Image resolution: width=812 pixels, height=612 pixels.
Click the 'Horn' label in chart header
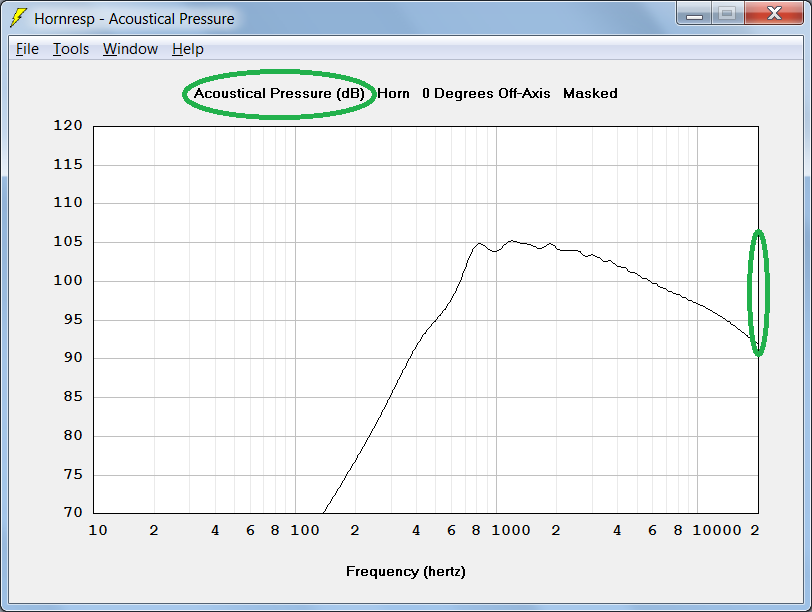[393, 94]
